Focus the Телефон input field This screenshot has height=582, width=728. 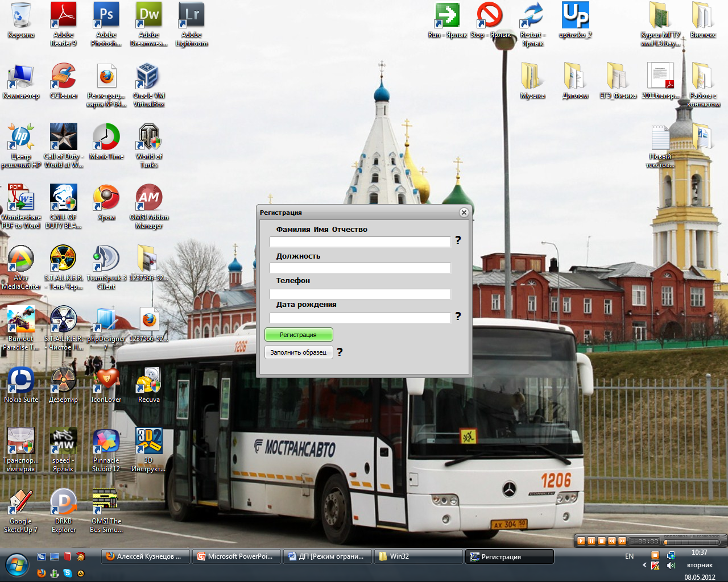click(360, 294)
